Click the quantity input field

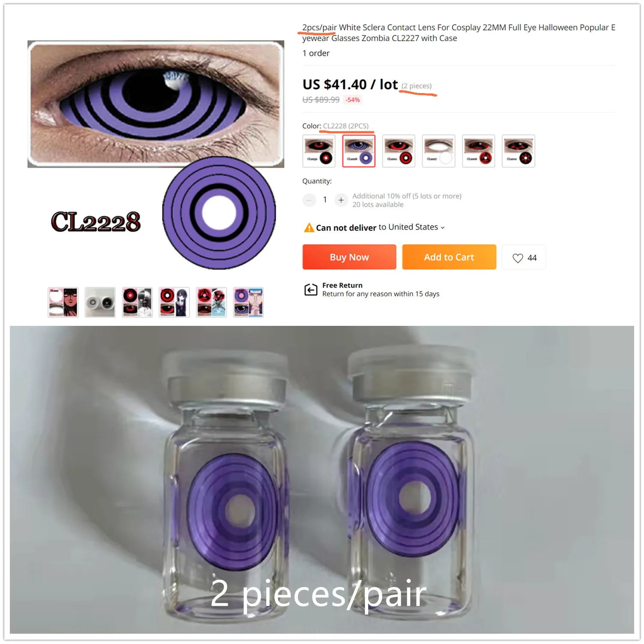coord(325,200)
